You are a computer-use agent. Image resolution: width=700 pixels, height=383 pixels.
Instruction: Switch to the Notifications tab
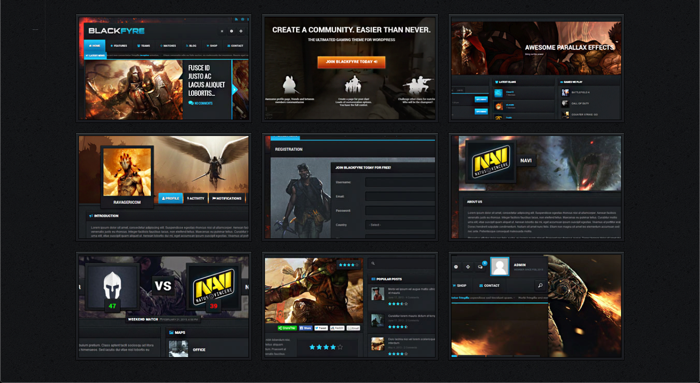(227, 198)
